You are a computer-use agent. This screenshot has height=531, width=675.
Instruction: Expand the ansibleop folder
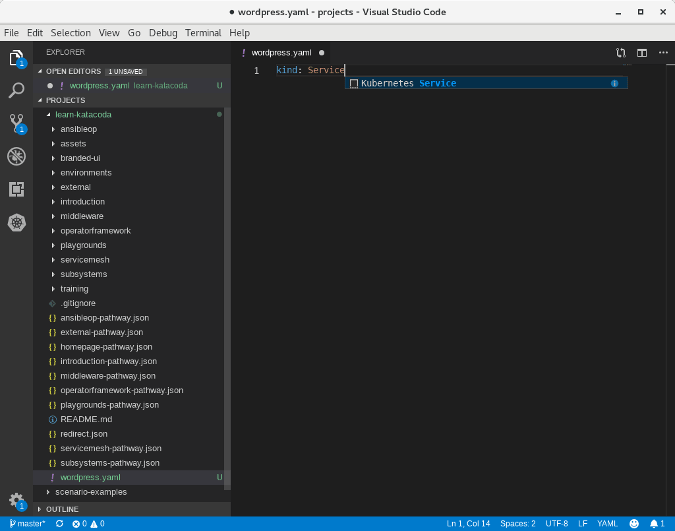coord(80,129)
